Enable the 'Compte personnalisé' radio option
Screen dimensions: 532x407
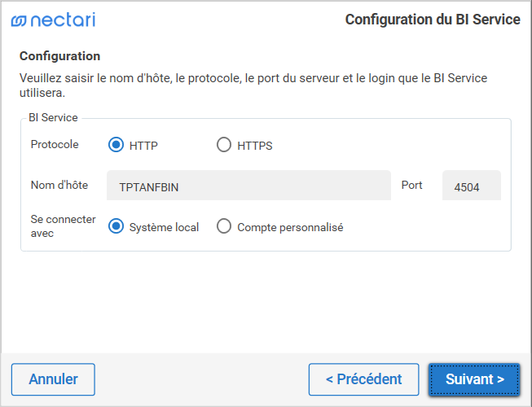point(224,227)
